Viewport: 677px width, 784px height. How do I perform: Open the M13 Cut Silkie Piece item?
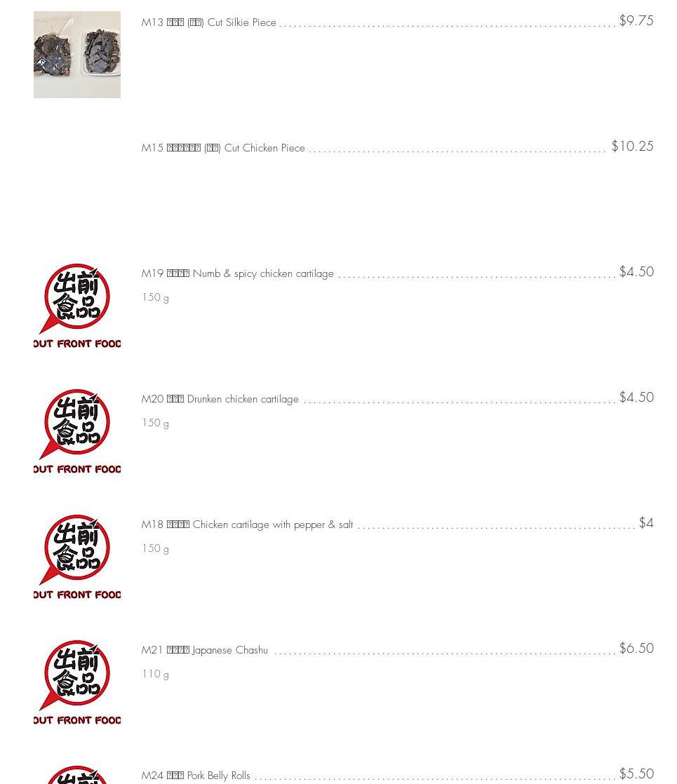(x=208, y=22)
